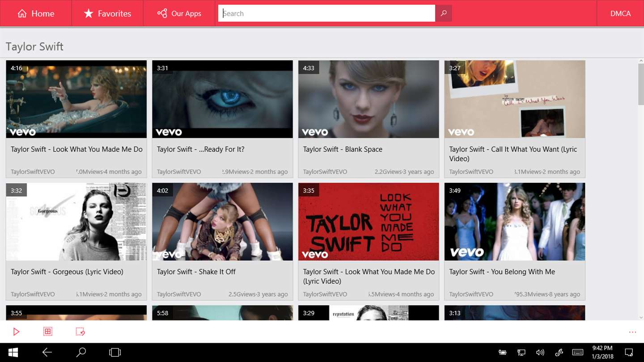The width and height of the screenshot is (644, 362).
Task: Open the touch keyboard icon
Action: click(x=577, y=353)
